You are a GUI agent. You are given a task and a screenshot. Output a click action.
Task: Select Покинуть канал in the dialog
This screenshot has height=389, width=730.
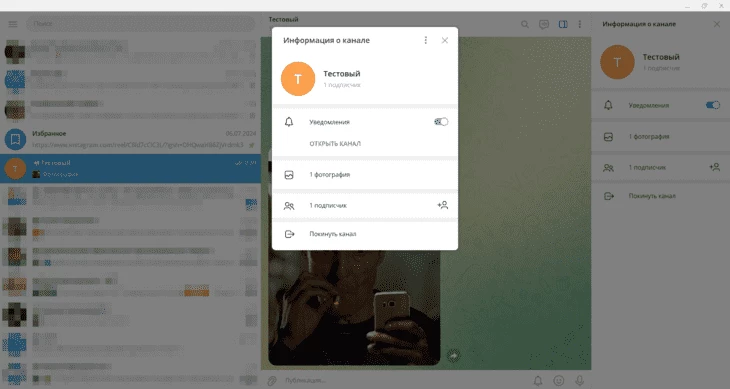tap(365, 234)
